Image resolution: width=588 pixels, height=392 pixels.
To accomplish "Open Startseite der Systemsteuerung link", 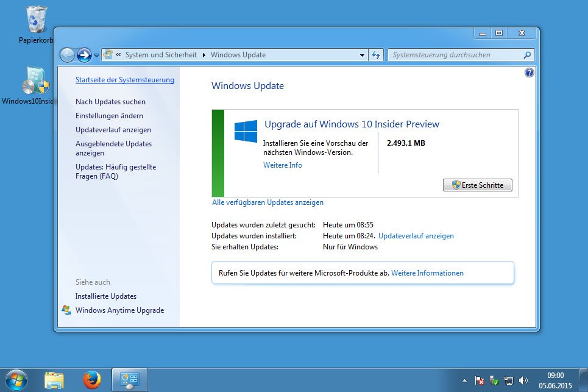I will pos(125,80).
